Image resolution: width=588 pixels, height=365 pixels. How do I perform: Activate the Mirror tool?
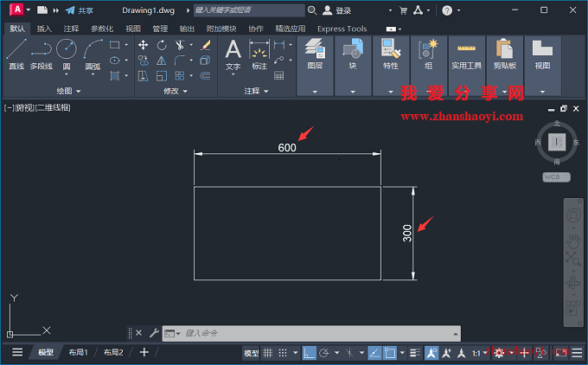click(162, 61)
